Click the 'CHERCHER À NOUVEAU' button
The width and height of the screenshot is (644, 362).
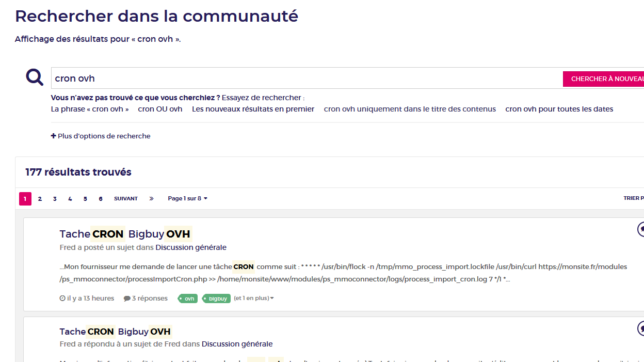click(x=604, y=79)
